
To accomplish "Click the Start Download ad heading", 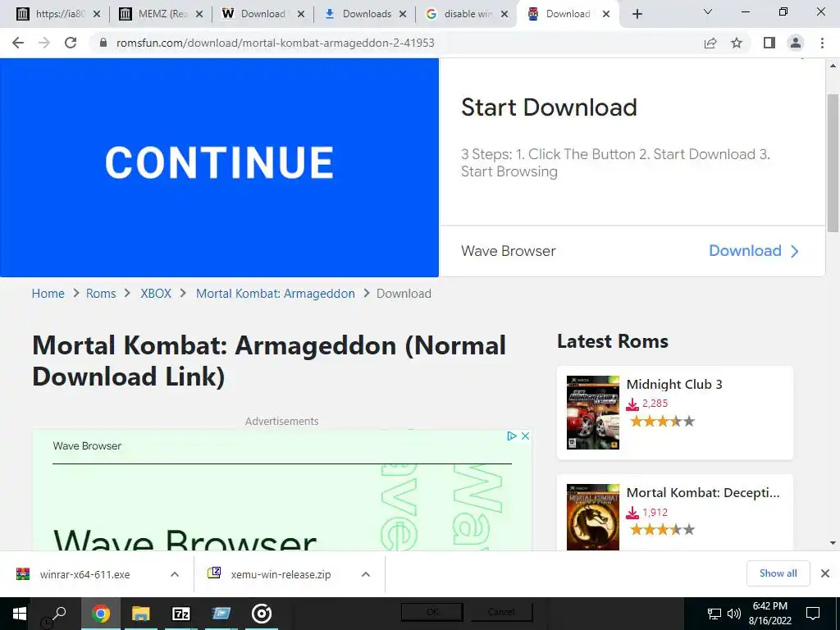I will pyautogui.click(x=549, y=107).
